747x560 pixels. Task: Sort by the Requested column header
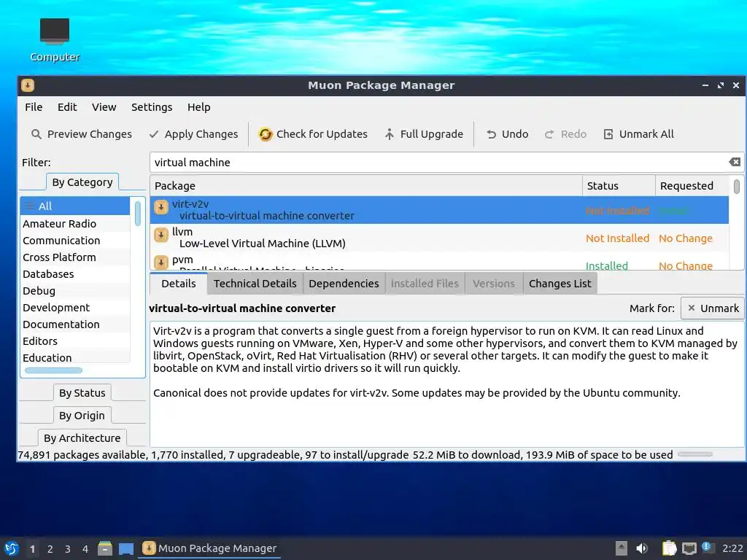coord(692,186)
